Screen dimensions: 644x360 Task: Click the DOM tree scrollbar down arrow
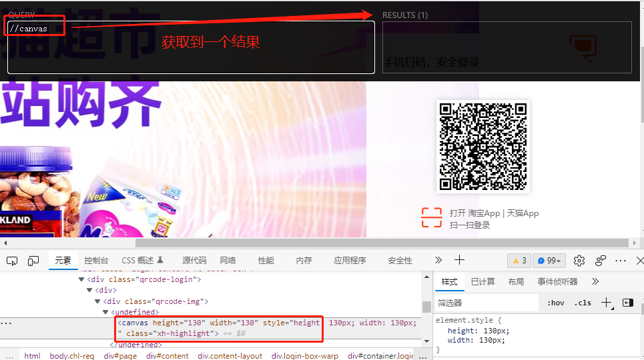click(426, 341)
